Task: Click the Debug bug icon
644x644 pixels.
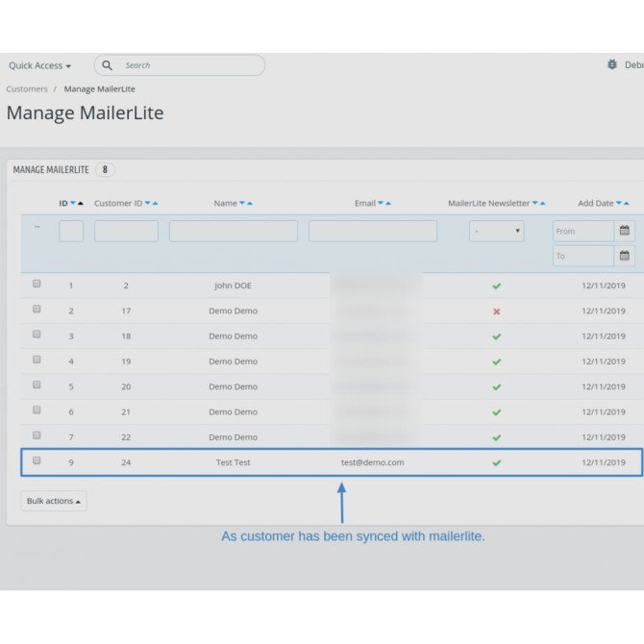Action: [x=612, y=64]
